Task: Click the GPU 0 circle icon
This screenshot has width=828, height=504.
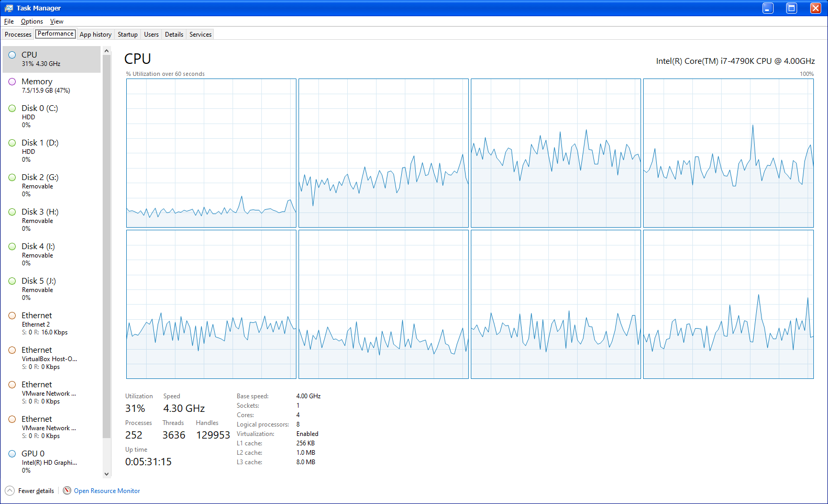Action: pos(12,454)
